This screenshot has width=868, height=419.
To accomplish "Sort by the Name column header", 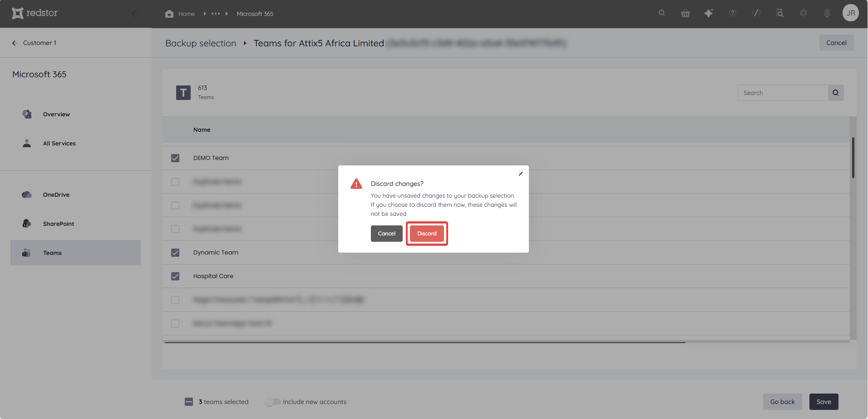I will click(202, 130).
